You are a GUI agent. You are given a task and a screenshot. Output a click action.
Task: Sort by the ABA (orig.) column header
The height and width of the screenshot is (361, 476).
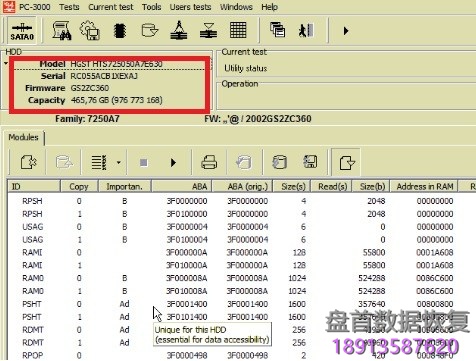coord(242,186)
